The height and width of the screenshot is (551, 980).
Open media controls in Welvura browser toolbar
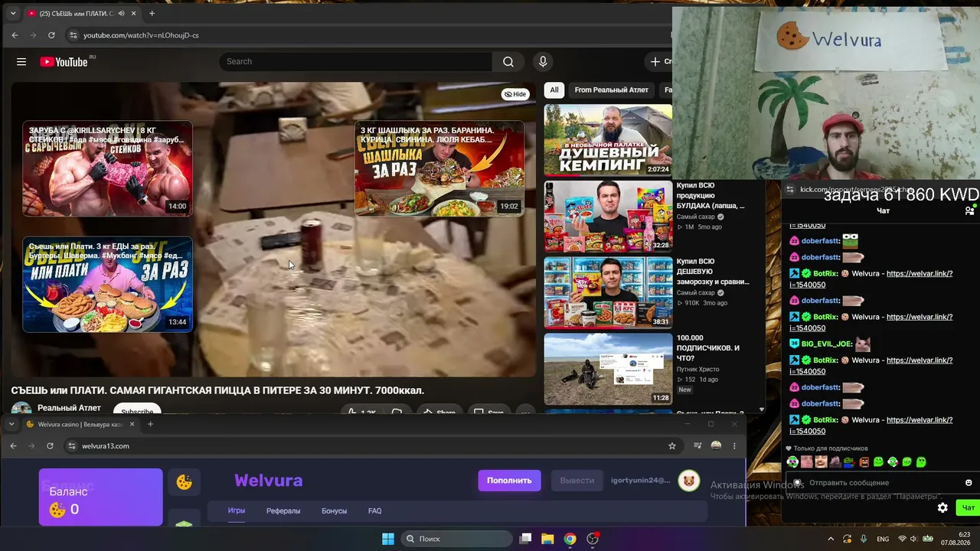pyautogui.click(x=697, y=446)
